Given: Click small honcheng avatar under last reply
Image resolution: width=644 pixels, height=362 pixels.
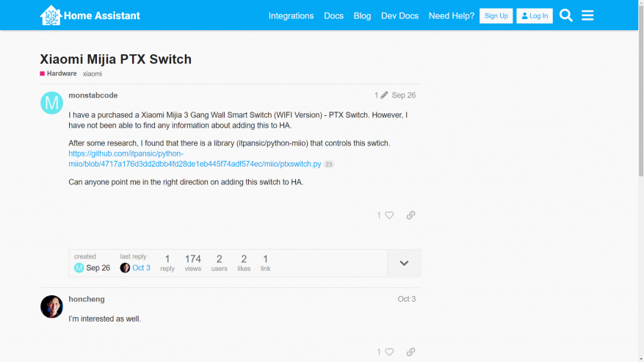Looking at the screenshot, I should 125,268.
